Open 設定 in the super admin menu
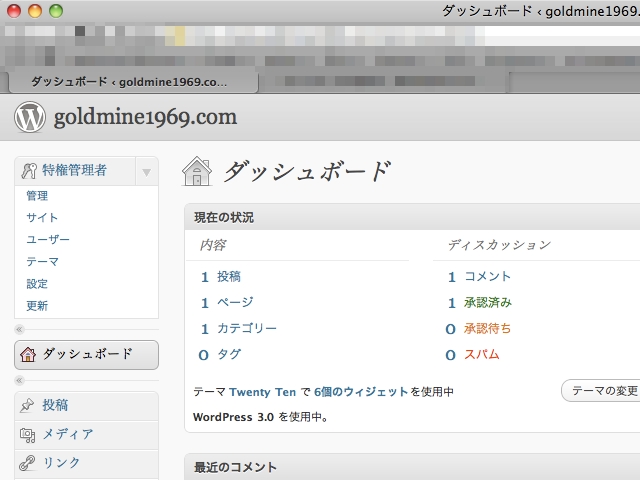 coord(37,284)
